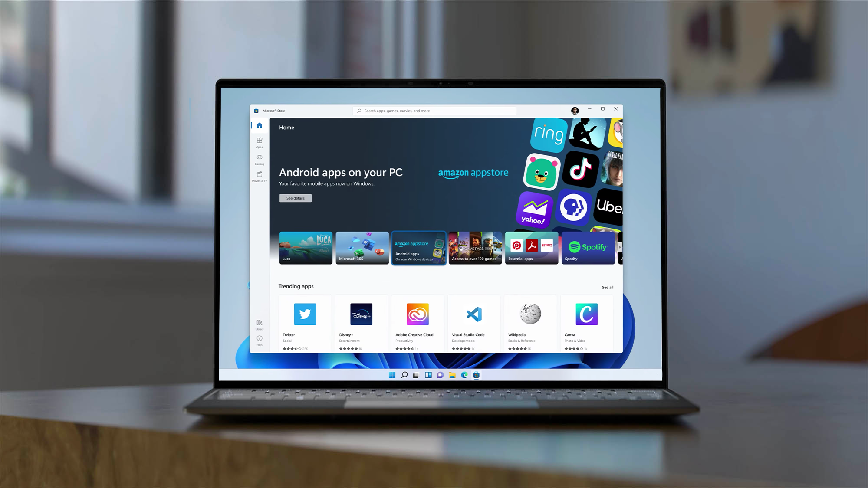Select the Adobe Creative Cloud icon
868x488 pixels.
tap(418, 314)
